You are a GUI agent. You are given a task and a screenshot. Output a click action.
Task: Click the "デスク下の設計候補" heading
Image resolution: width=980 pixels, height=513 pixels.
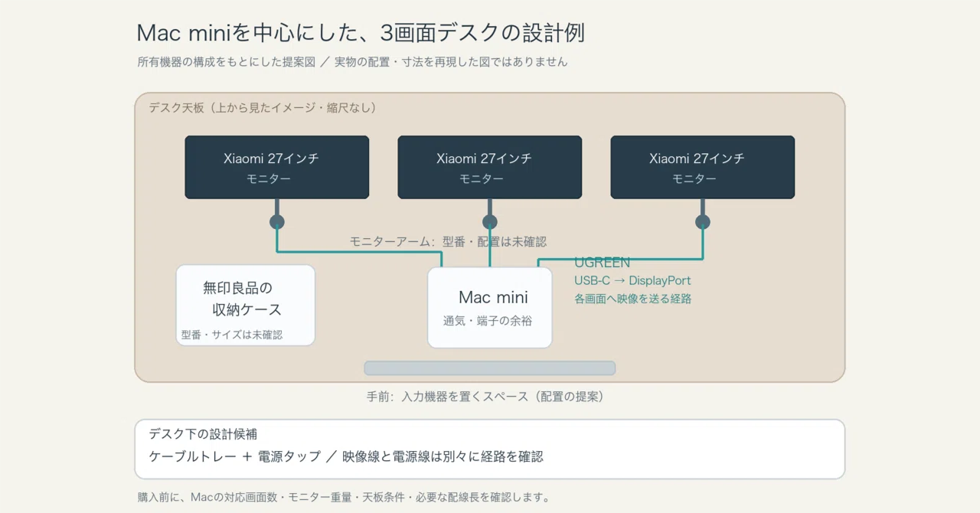203,434
